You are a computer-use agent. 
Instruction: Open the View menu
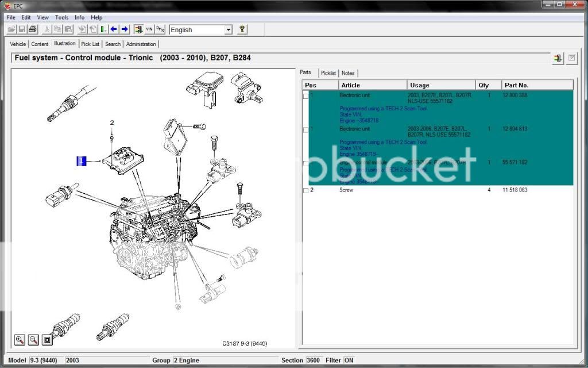[x=43, y=17]
